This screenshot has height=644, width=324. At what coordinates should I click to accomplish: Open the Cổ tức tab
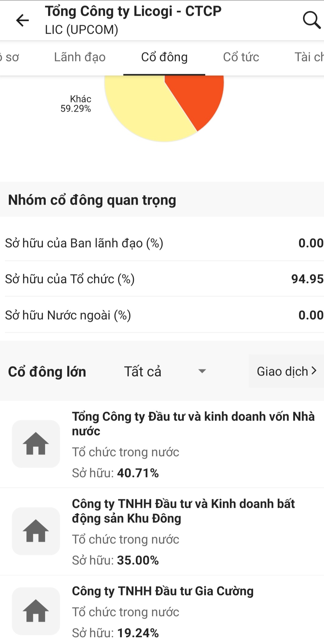pos(241,57)
